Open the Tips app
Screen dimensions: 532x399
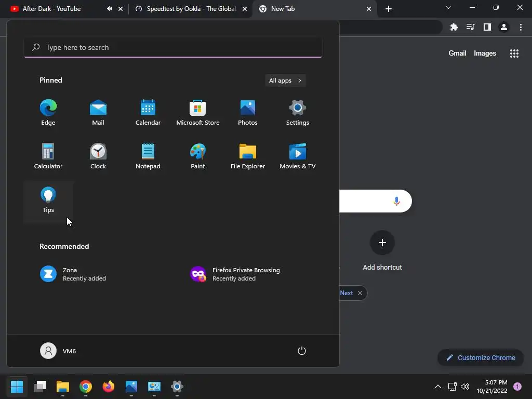48,202
